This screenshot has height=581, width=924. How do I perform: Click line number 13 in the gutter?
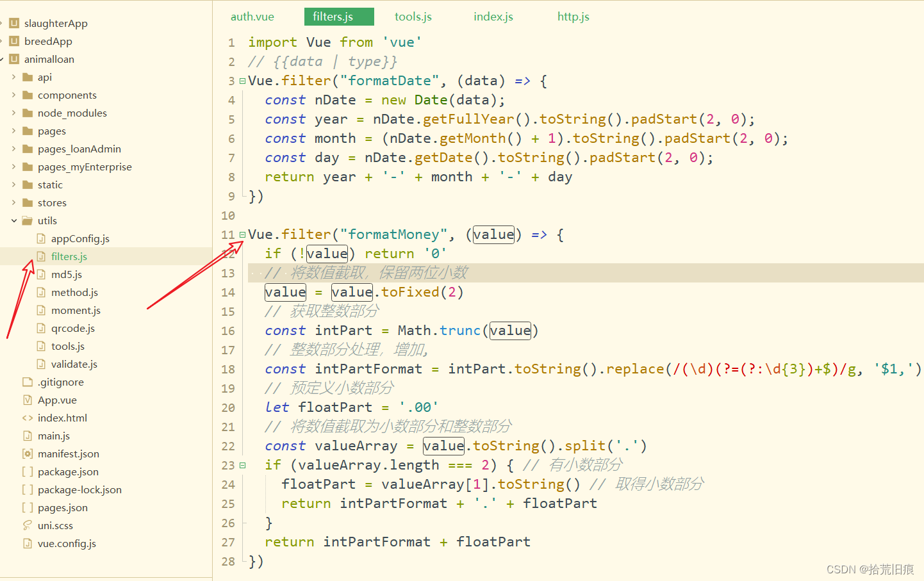pyautogui.click(x=228, y=273)
